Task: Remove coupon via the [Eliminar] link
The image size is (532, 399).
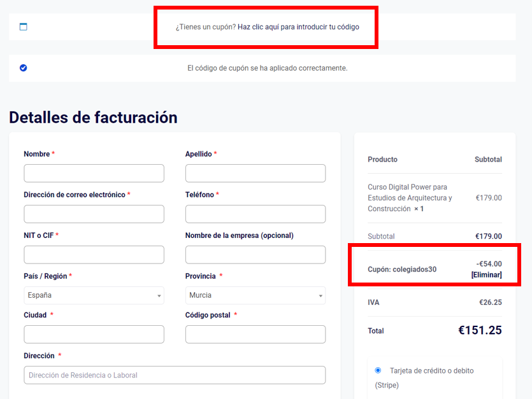Action: coord(486,274)
